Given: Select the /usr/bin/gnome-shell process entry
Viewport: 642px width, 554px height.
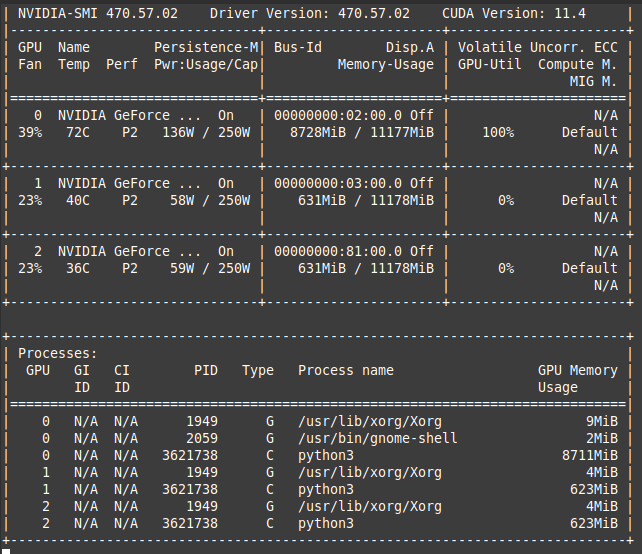Looking at the screenshot, I should (x=378, y=438).
